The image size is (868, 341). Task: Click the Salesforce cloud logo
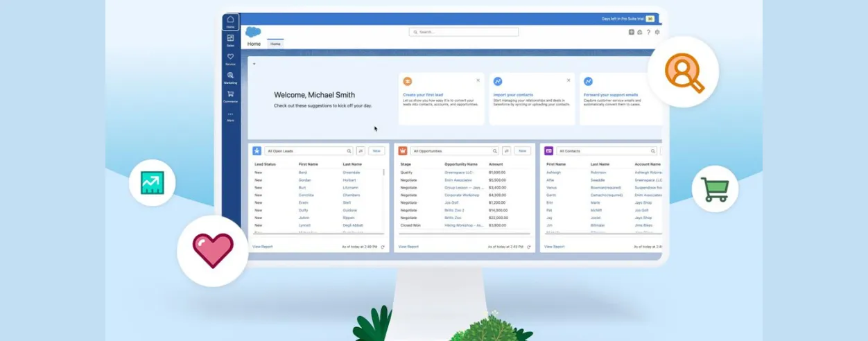[x=253, y=32]
